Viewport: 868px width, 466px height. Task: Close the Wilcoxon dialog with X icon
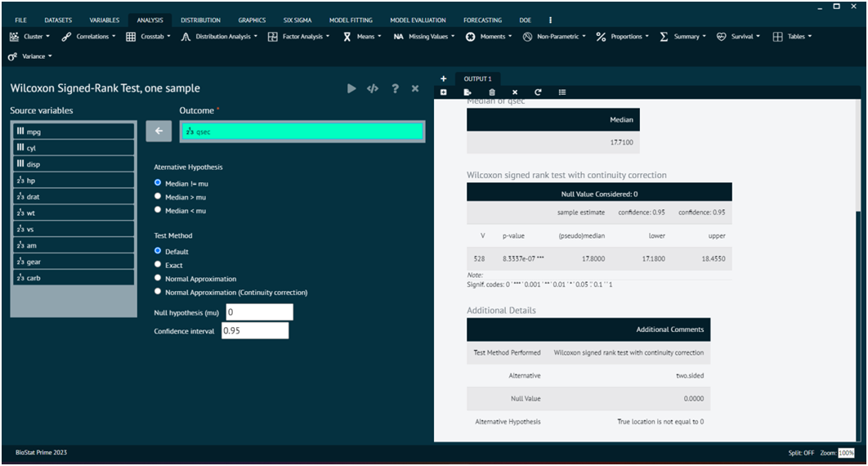pyautogui.click(x=415, y=88)
